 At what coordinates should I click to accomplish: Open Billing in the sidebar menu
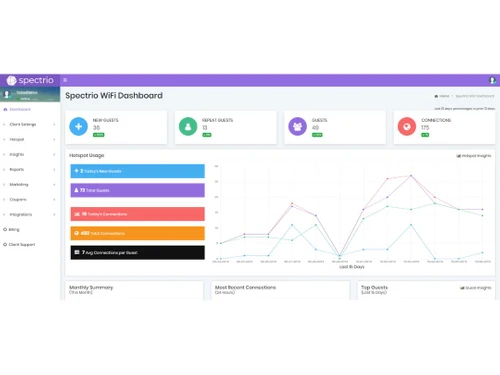click(x=14, y=230)
